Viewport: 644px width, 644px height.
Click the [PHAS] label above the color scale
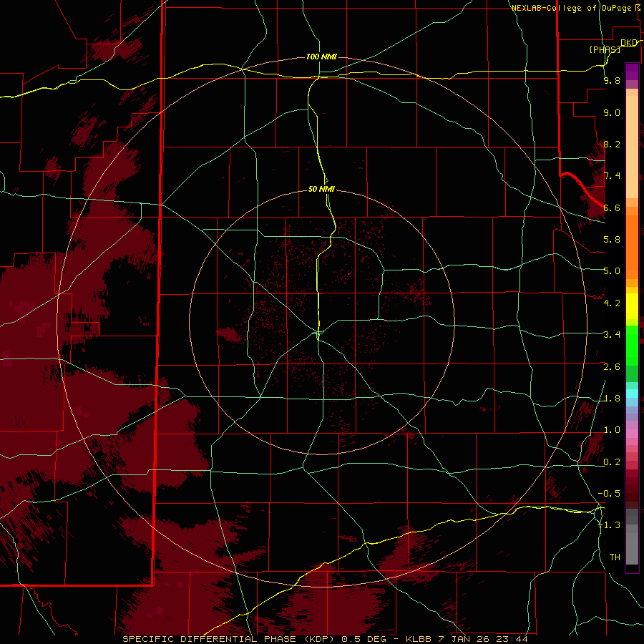[605, 49]
